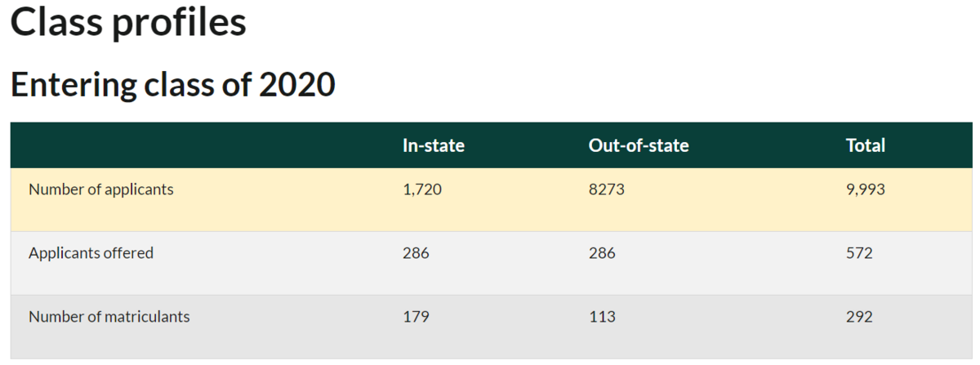This screenshot has height=365, width=980.
Task: Select the In-state column header
Action: click(x=433, y=145)
